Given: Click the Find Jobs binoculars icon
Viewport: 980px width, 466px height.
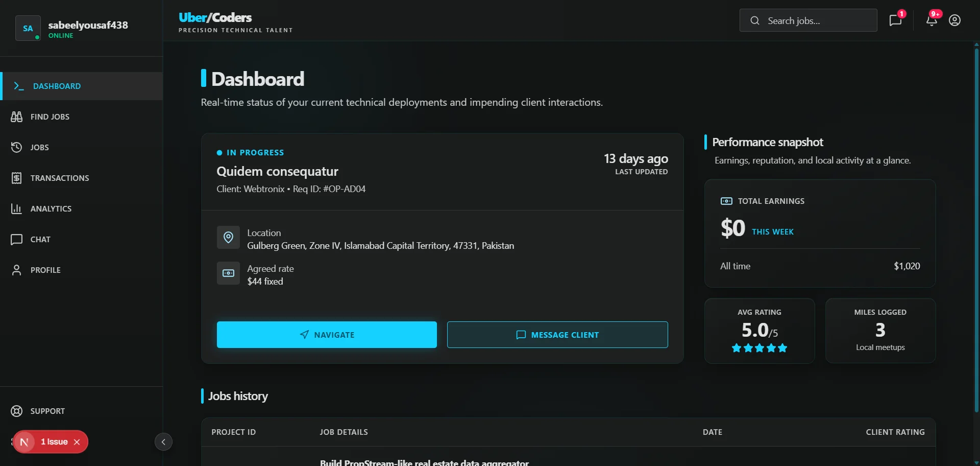Looking at the screenshot, I should click(16, 116).
